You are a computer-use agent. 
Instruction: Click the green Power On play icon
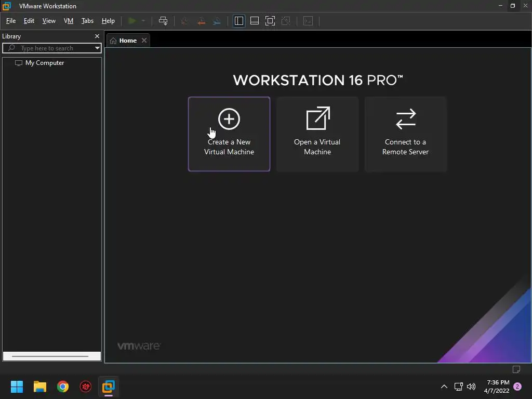pyautogui.click(x=132, y=21)
